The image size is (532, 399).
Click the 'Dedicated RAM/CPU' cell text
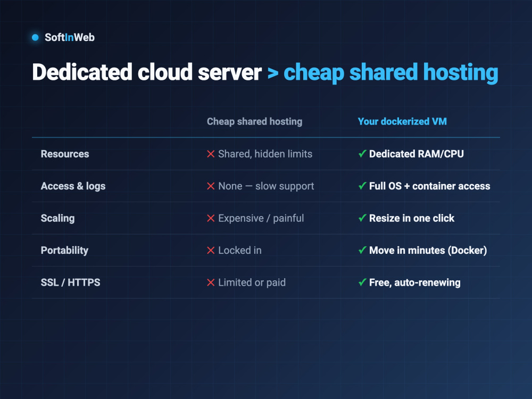(417, 154)
